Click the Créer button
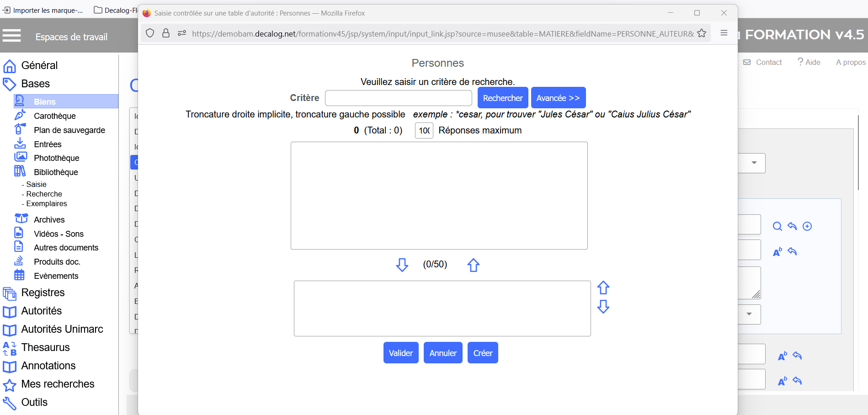 tap(483, 353)
